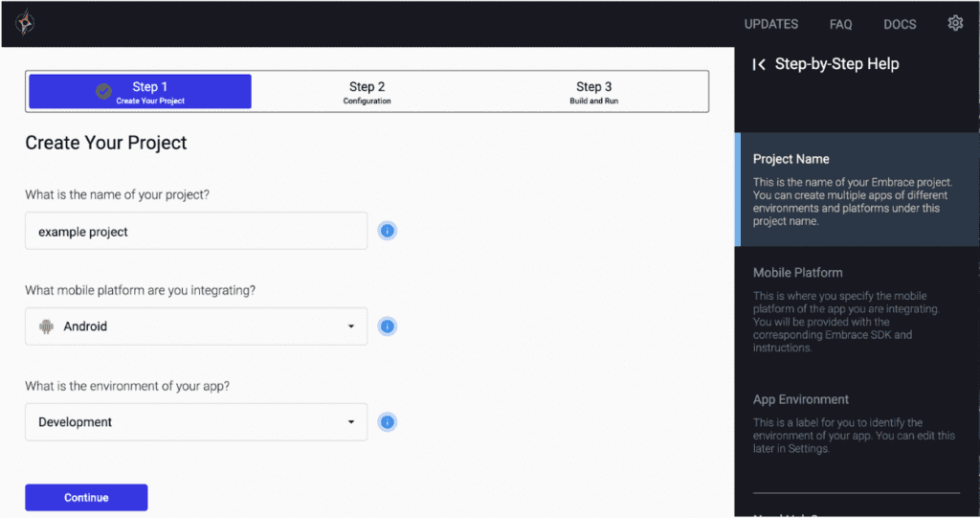This screenshot has width=980, height=518.
Task: Click the Step 1 checkmark icon
Action: (x=103, y=91)
